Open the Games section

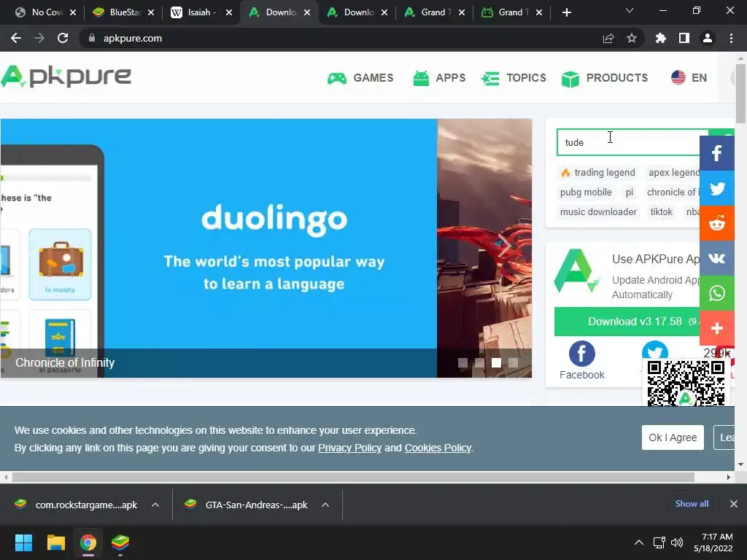pos(360,77)
